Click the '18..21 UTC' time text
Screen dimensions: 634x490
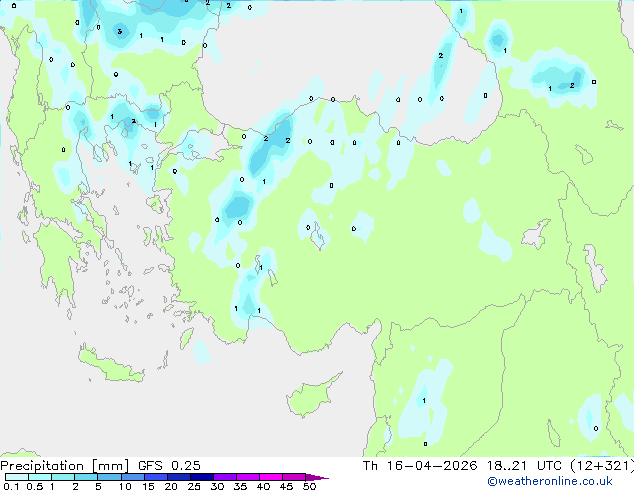524,466
